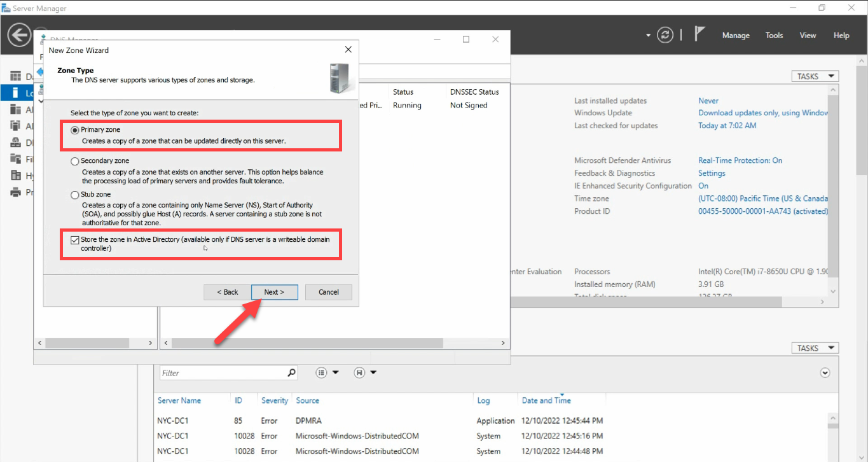Open the dropdown arrow beside the refresh icon
Viewport: 868px width, 462px height.
(649, 36)
